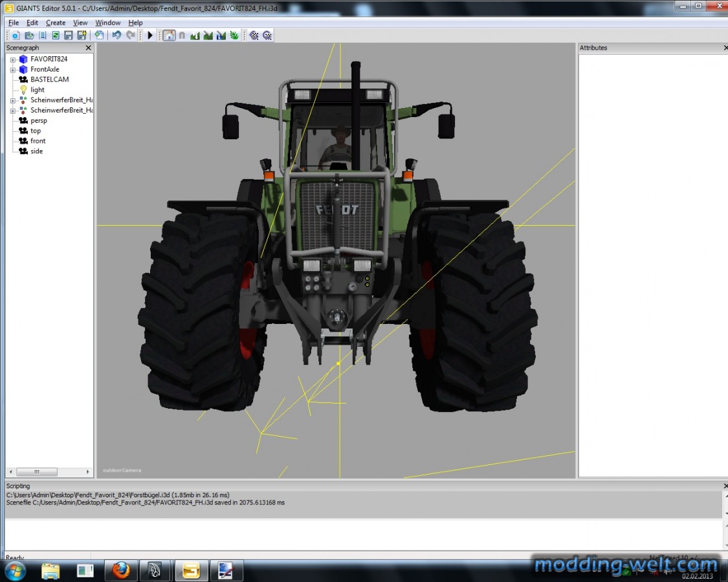Redo the last undone action

[x=131, y=36]
